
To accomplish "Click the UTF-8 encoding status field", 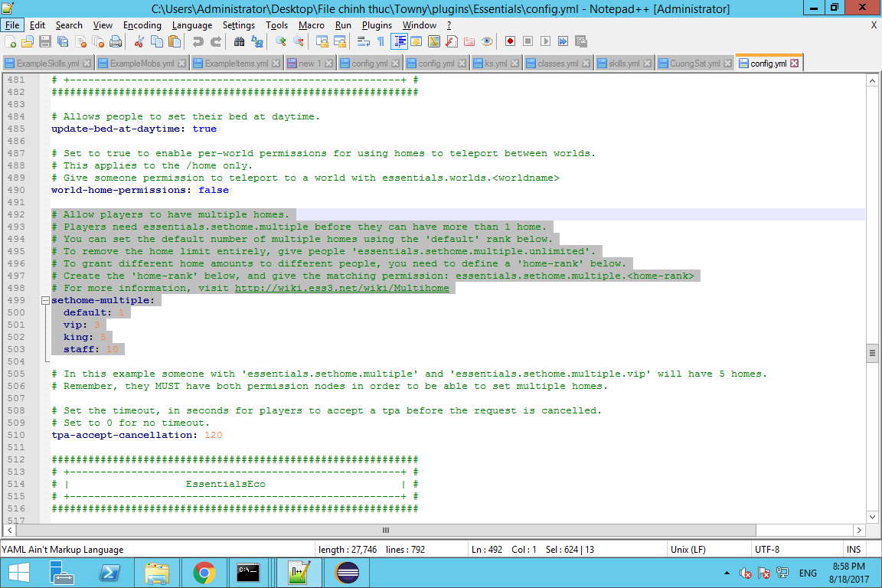I will (767, 550).
